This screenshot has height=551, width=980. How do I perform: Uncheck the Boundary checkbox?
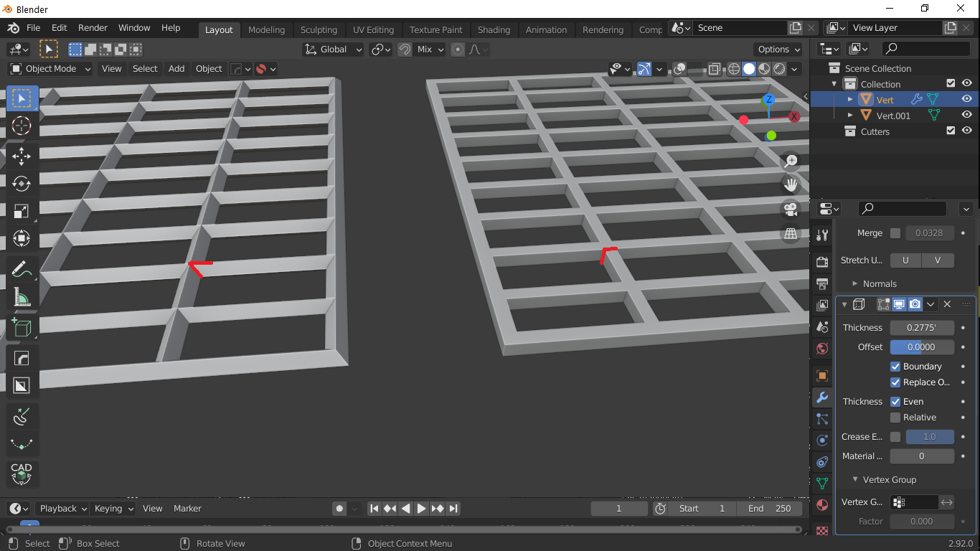click(x=895, y=367)
